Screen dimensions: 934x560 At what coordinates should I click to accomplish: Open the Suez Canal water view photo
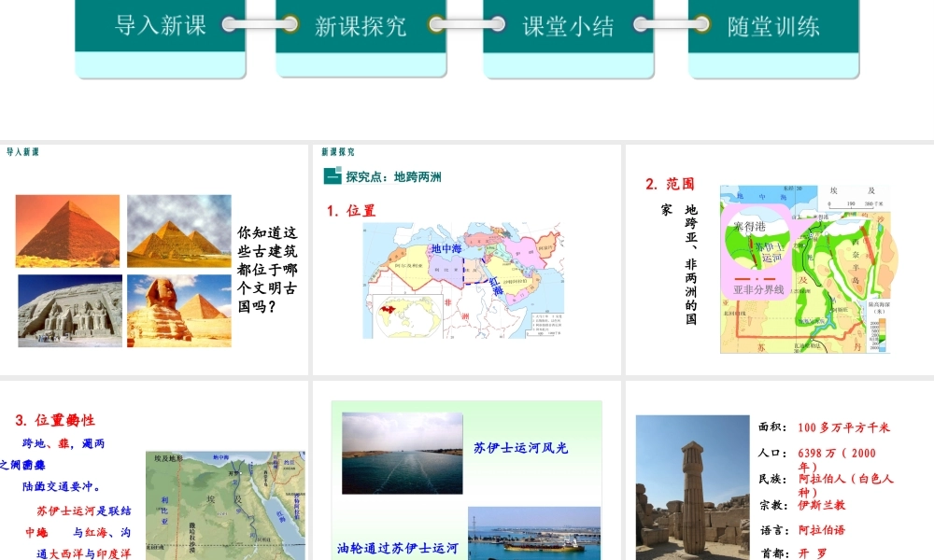tap(402, 453)
